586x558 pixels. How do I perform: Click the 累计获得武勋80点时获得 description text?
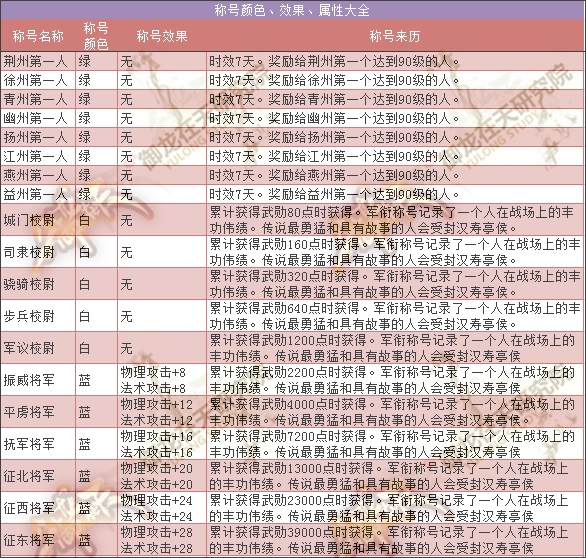(281, 212)
